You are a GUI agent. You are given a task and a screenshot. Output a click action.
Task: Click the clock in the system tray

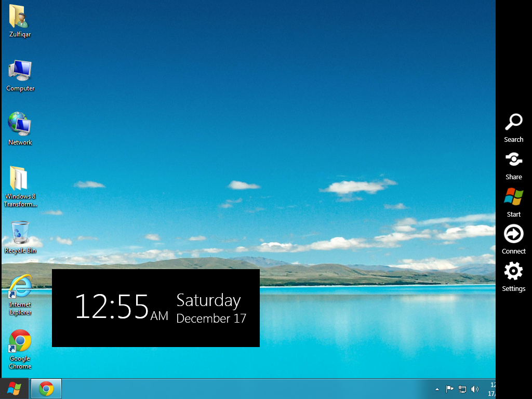pyautogui.click(x=492, y=389)
